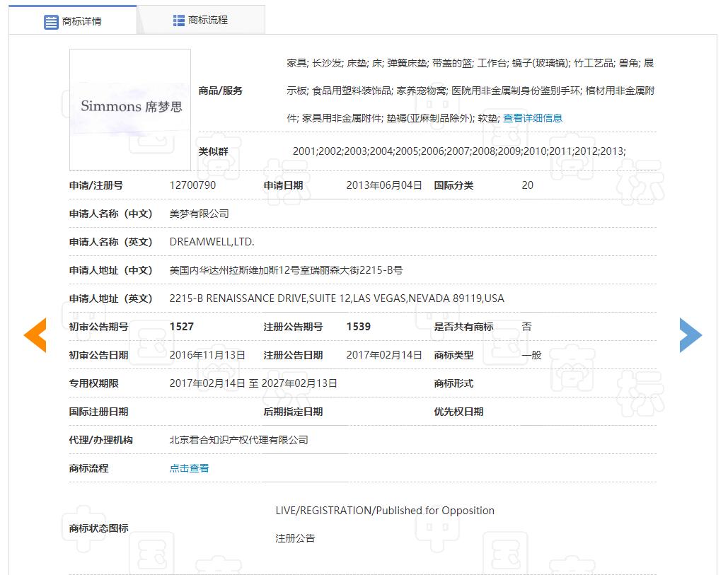
Task: Select shared trademark value 否
Action: (526, 327)
